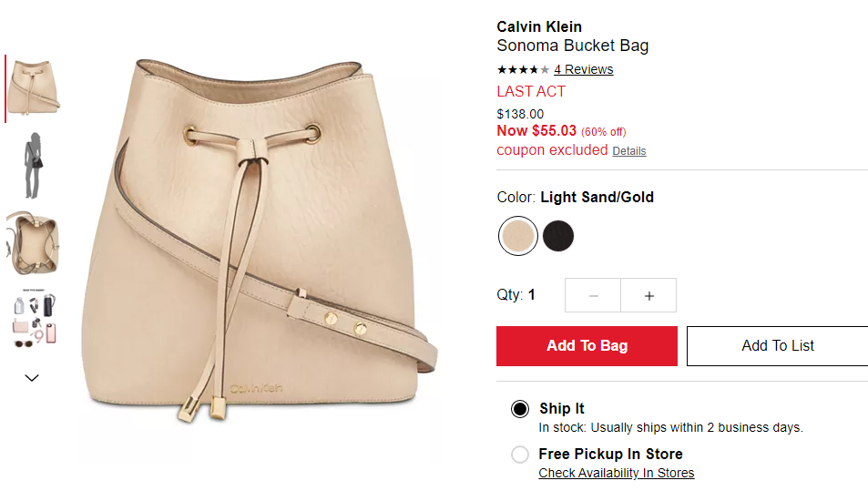Screen dimensions: 868x491
Task: Click the star rating icons
Action: (x=523, y=70)
